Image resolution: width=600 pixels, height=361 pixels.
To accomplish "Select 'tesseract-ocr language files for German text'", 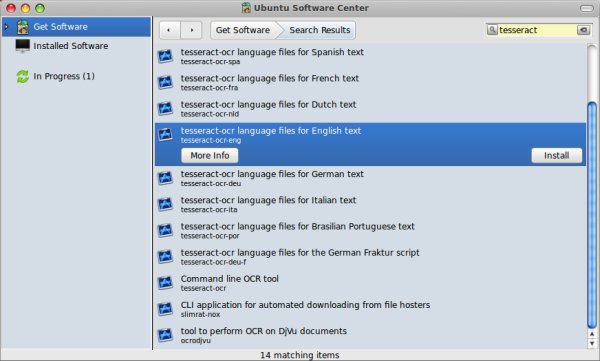I will click(x=272, y=174).
